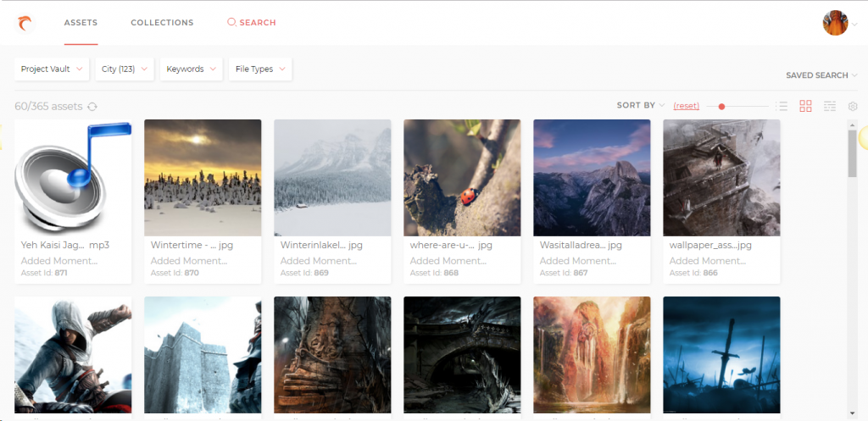
Task: Click the app logo in the header
Action: tap(25, 23)
